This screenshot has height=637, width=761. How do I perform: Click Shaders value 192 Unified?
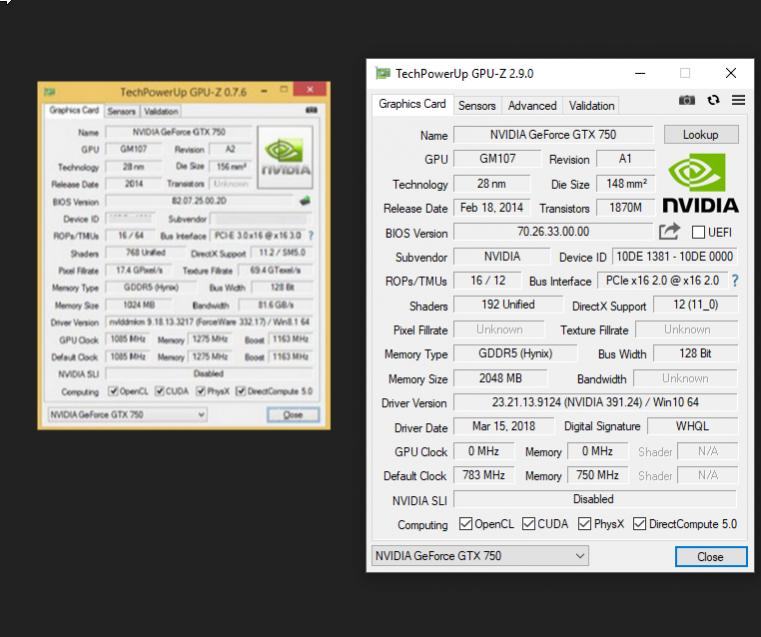pos(508,305)
